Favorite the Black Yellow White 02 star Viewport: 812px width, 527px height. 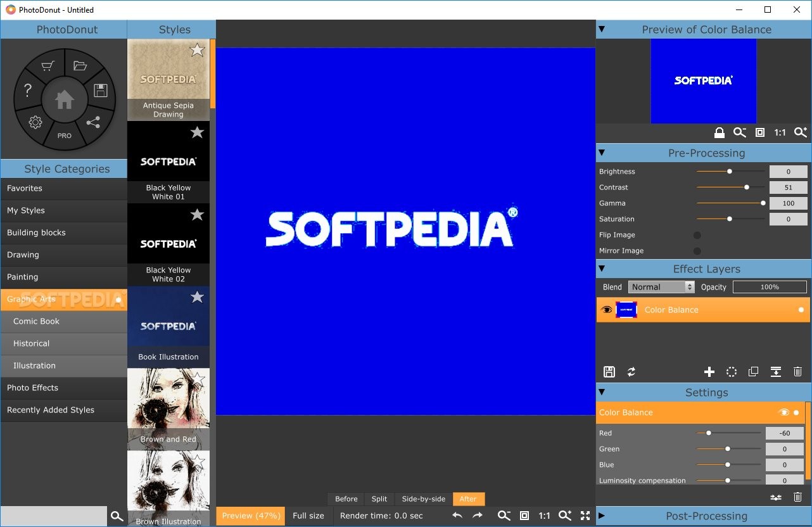tap(198, 214)
